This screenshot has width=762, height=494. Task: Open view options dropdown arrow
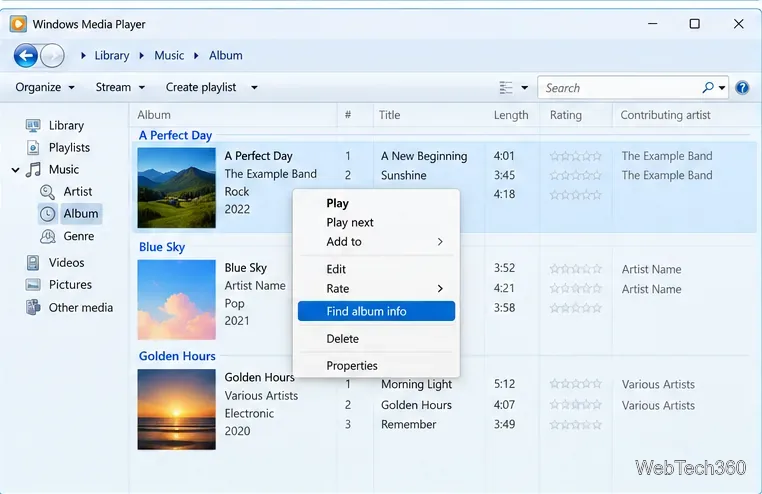(524, 88)
